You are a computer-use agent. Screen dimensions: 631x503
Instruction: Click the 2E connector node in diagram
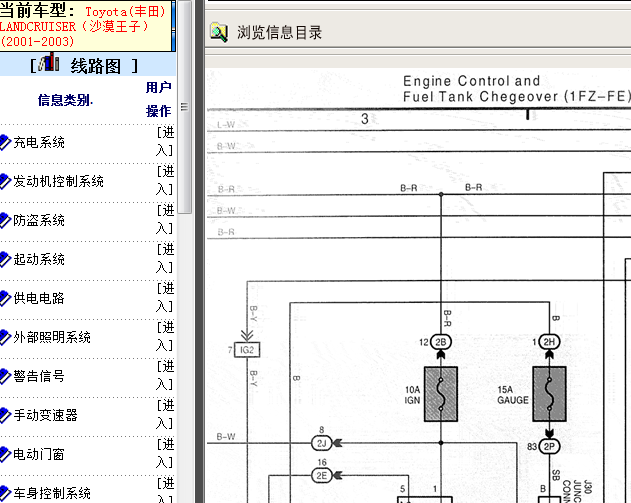[322, 476]
